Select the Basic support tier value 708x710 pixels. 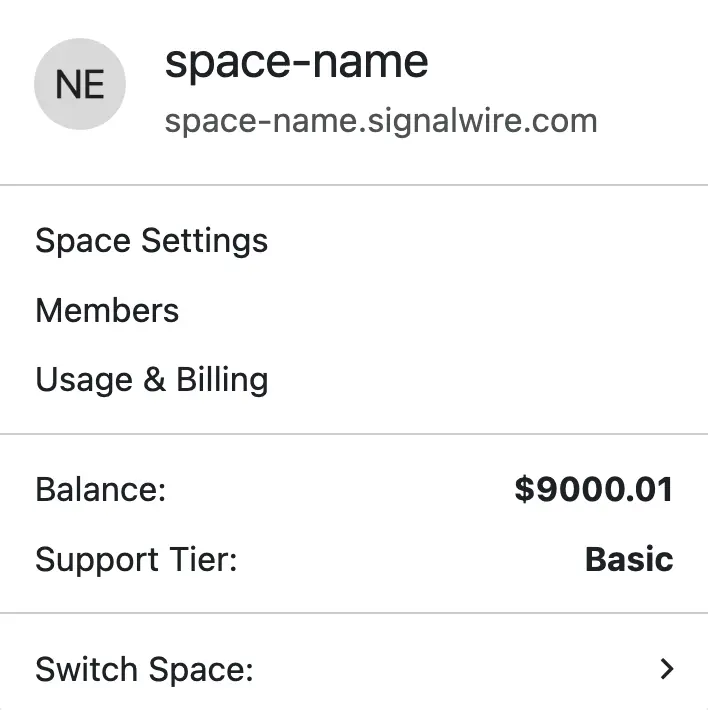coord(628,559)
